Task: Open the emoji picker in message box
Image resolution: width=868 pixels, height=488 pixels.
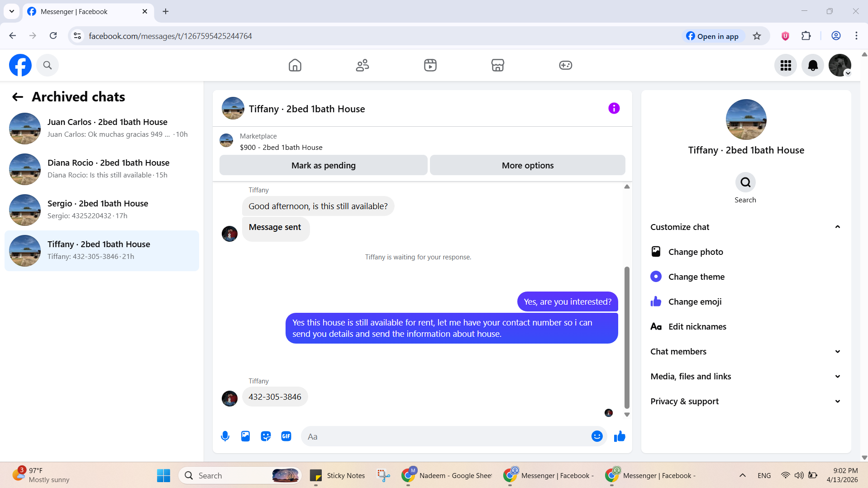Action: click(x=597, y=436)
